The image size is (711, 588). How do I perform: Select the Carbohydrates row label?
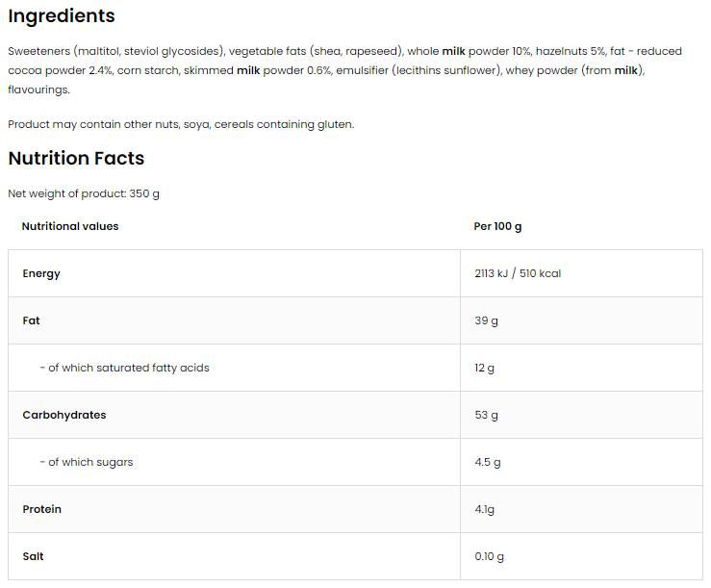point(64,415)
